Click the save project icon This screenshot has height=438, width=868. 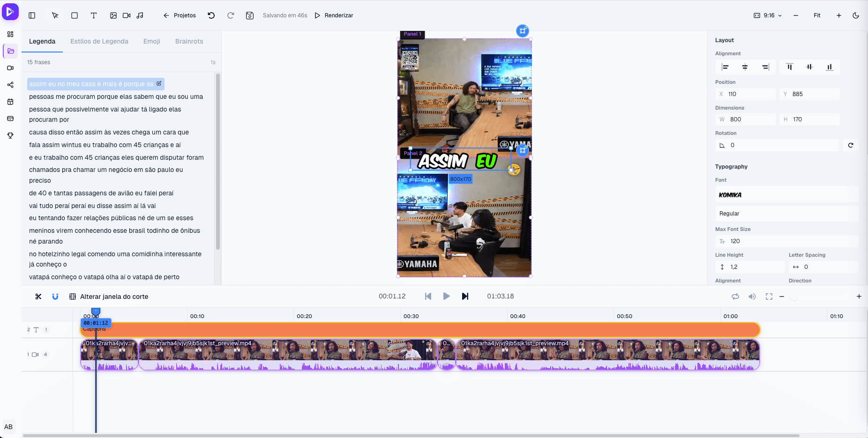tap(250, 15)
